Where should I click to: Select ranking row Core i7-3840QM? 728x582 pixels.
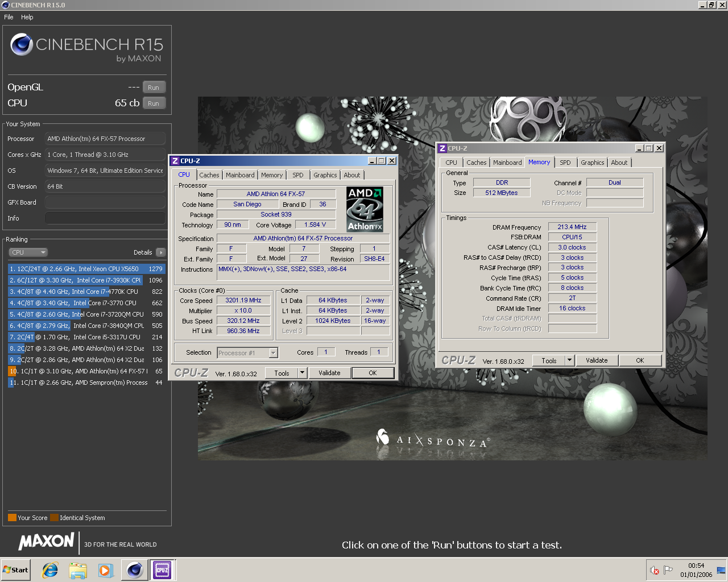pyautogui.click(x=86, y=326)
